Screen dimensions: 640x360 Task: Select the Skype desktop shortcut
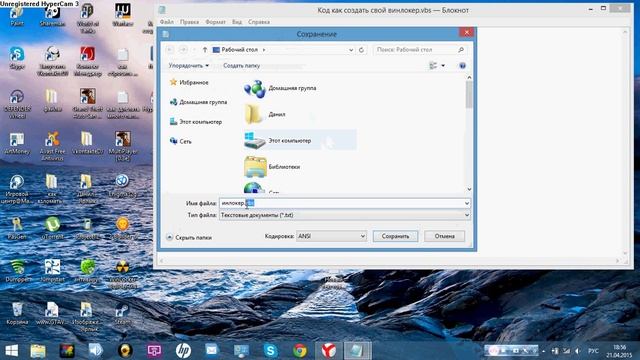(x=17, y=58)
